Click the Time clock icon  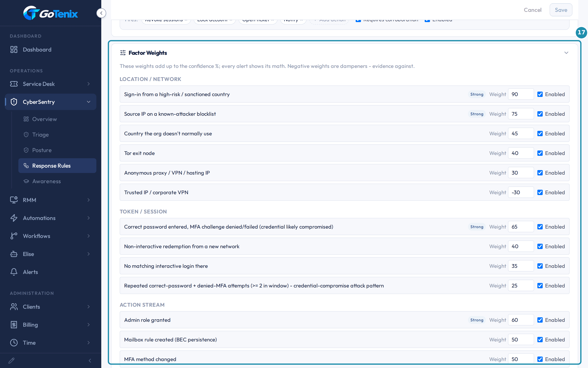click(x=14, y=343)
